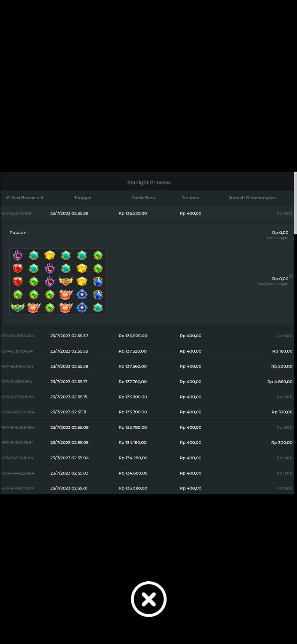Click the date 23/7/2023 02.55.04
The image size is (297, 644).
click(69, 458)
